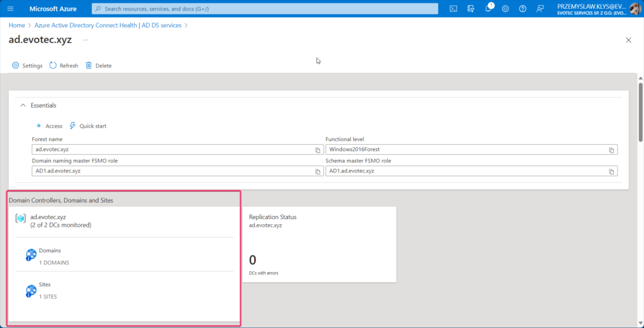Copy the Functional level value
The height and width of the screenshot is (328, 644).
pos(611,150)
